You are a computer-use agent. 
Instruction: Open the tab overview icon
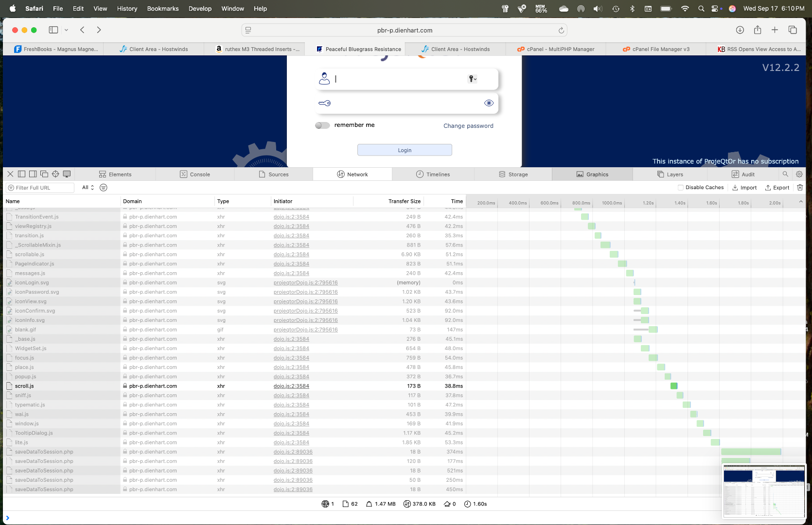pyautogui.click(x=793, y=30)
